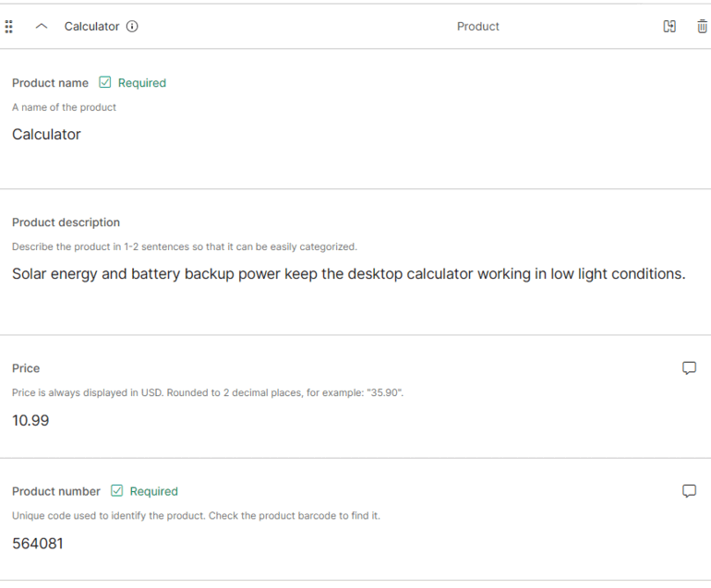Click the Product number field label
The width and height of the screenshot is (711, 588).
[x=56, y=491]
